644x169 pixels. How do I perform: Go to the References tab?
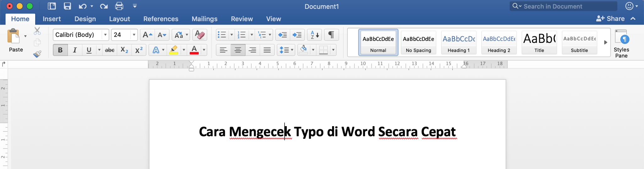(x=161, y=19)
